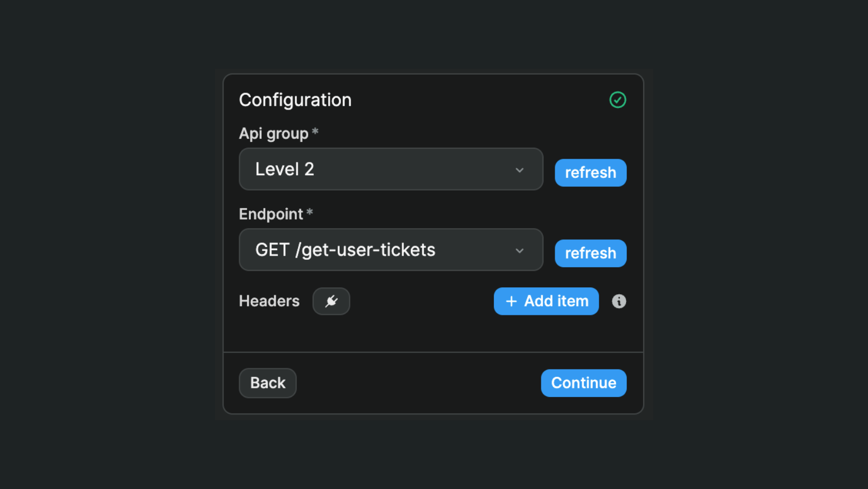Refresh the Endpoint list
The width and height of the screenshot is (868, 489).
[x=590, y=253]
